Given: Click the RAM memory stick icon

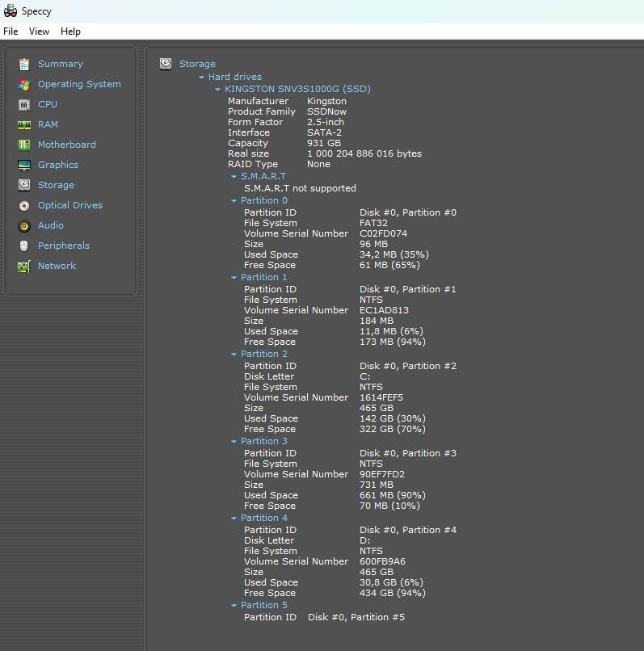Looking at the screenshot, I should click(23, 124).
